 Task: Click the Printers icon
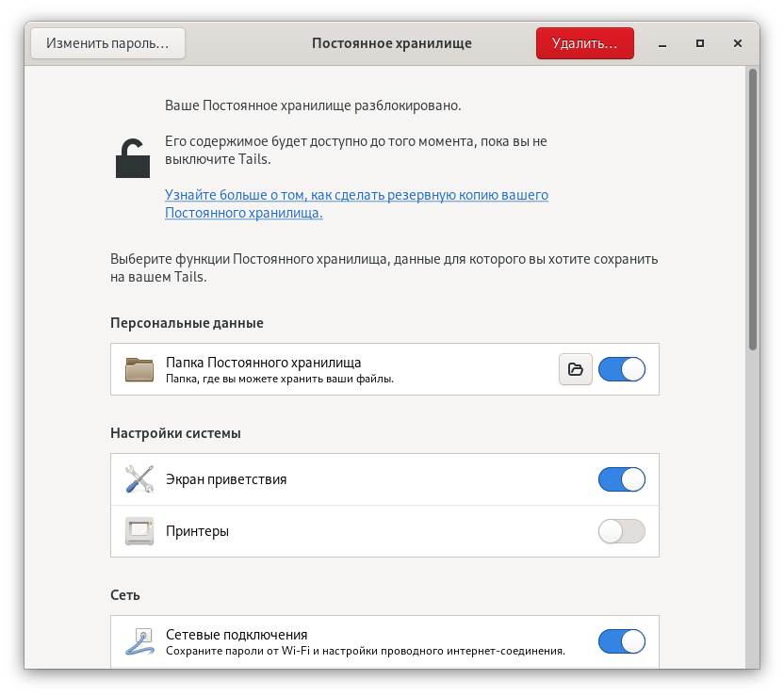point(139,531)
